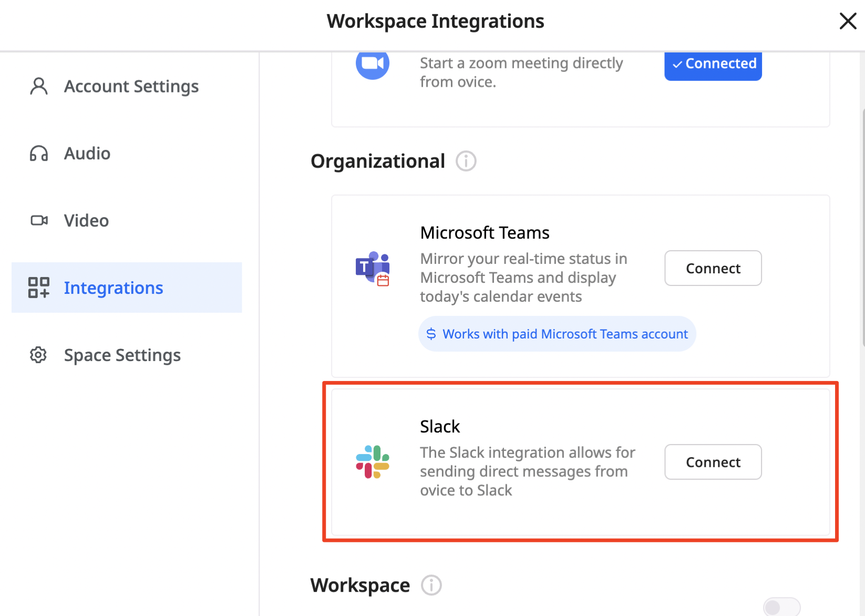Click the camera Video icon
Viewport: 865px width, 616px height.
[39, 220]
